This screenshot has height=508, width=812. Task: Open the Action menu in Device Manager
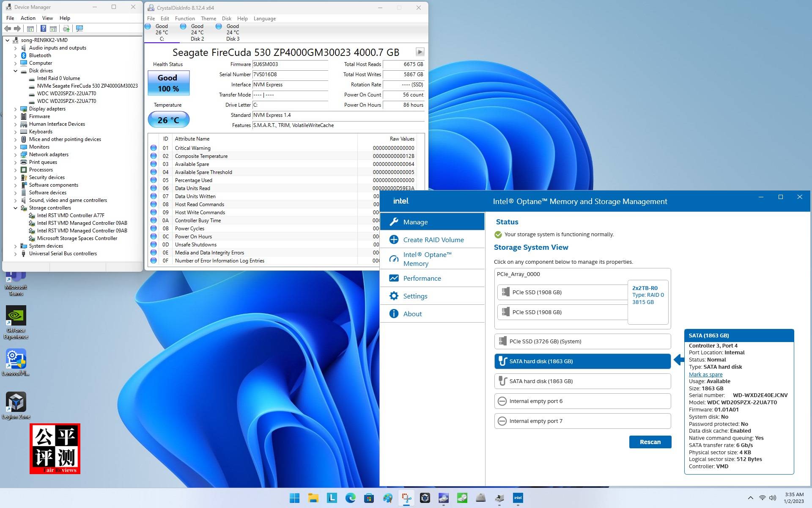tap(28, 18)
